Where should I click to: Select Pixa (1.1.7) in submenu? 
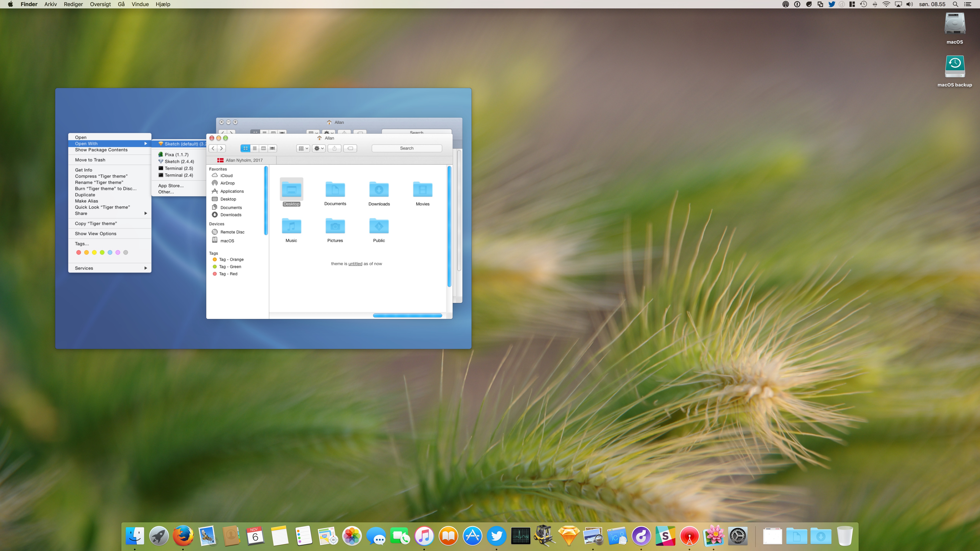point(176,154)
